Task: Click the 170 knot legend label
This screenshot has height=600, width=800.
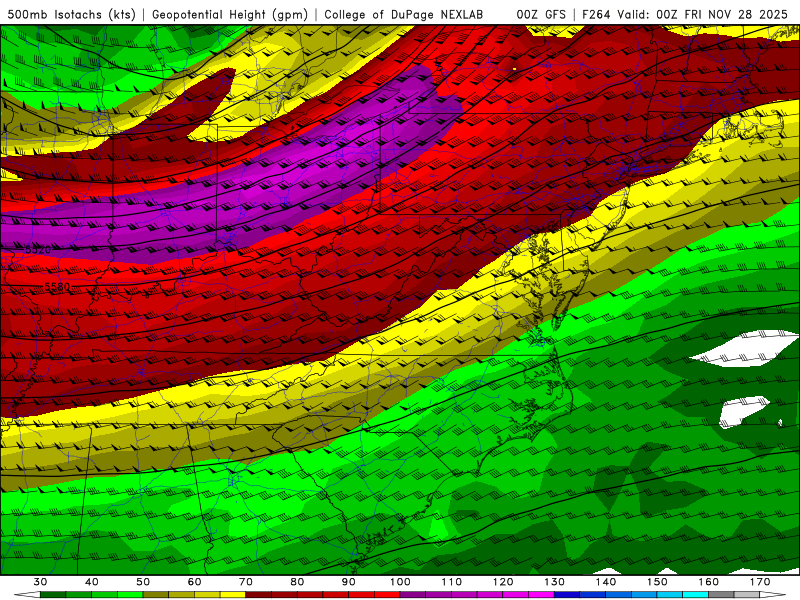Action: pyautogui.click(x=760, y=582)
